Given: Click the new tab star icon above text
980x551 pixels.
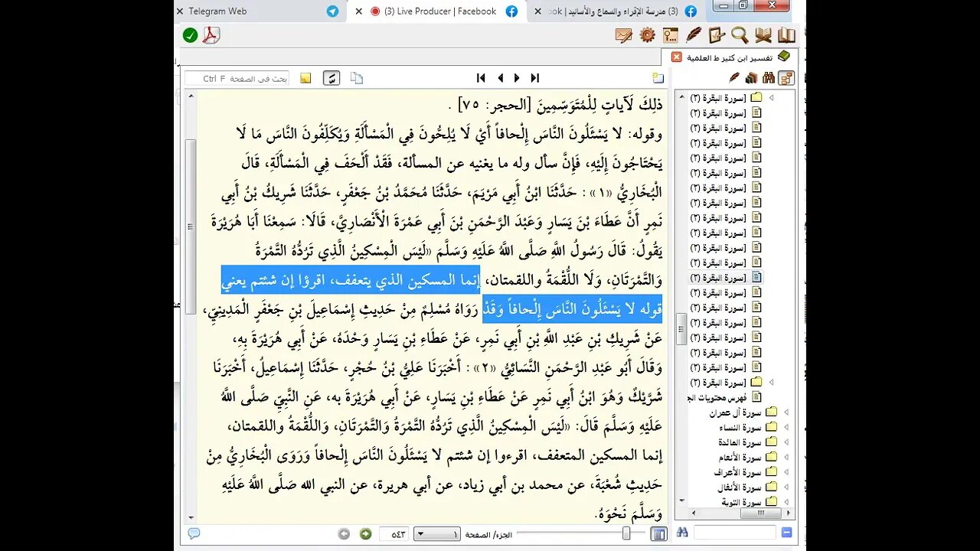Looking at the screenshot, I should 658,78.
